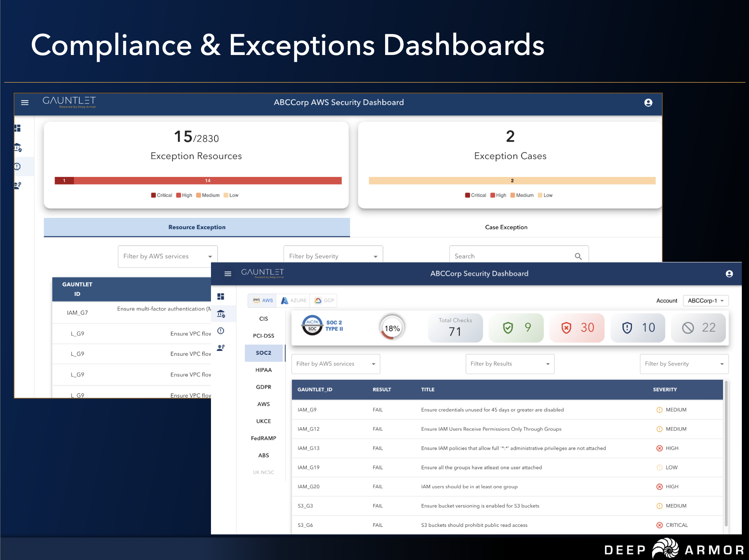Open hamburger menu in ABCCorp Security Dashboard
This screenshot has width=749, height=560.
point(228,274)
